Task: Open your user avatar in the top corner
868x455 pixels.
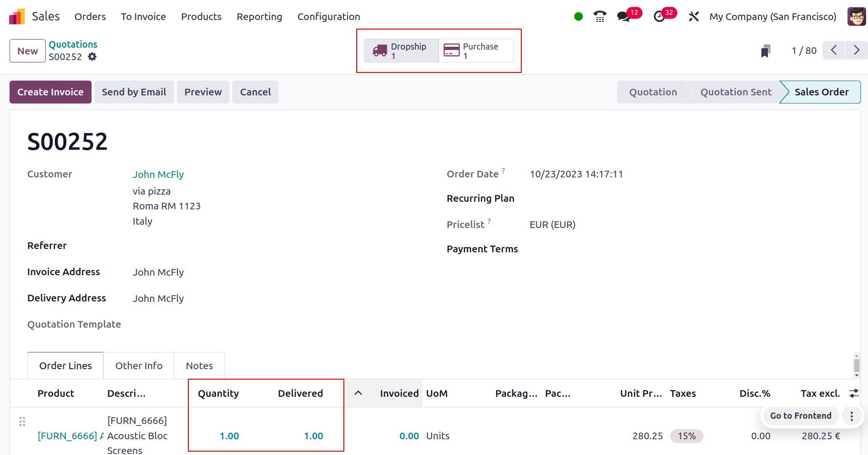Action: [856, 16]
